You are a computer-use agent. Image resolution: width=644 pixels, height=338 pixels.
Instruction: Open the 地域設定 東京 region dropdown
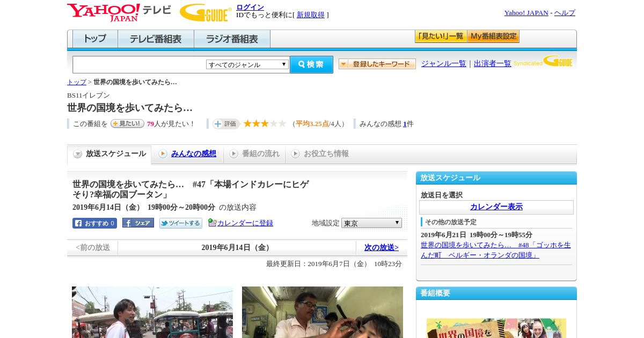point(371,223)
